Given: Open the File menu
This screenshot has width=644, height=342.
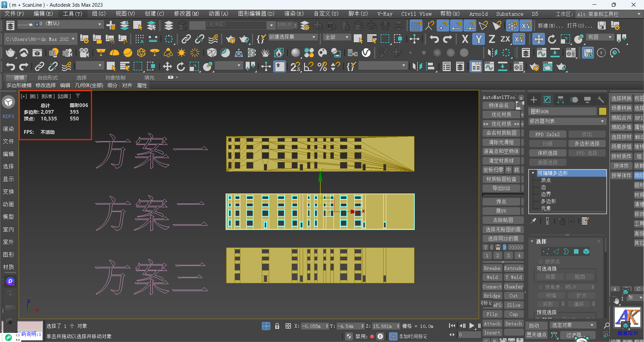Looking at the screenshot, I should tap(14, 14).
